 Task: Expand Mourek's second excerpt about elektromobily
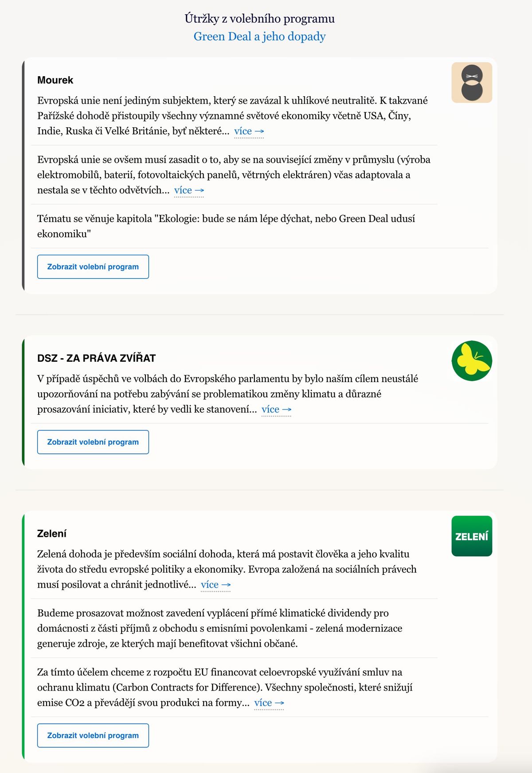click(x=189, y=190)
